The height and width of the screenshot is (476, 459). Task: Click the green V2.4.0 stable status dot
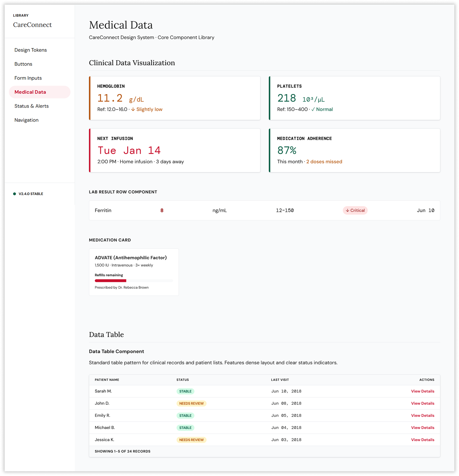pyautogui.click(x=15, y=194)
